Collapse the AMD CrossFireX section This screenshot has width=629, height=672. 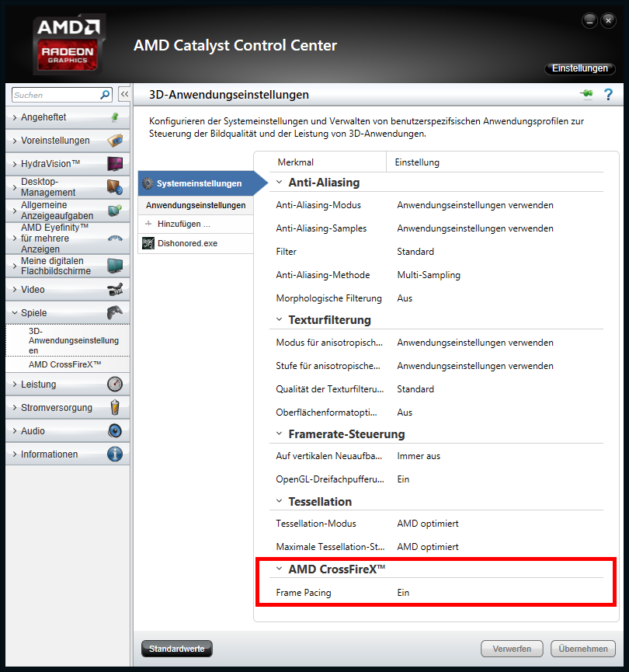[280, 569]
